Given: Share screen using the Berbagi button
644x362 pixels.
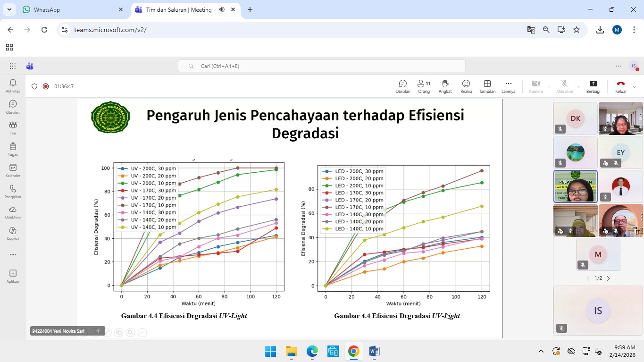Looking at the screenshot, I should [593, 86].
